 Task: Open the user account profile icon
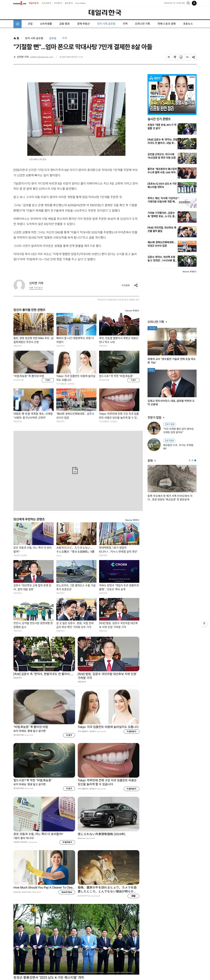point(194,3)
